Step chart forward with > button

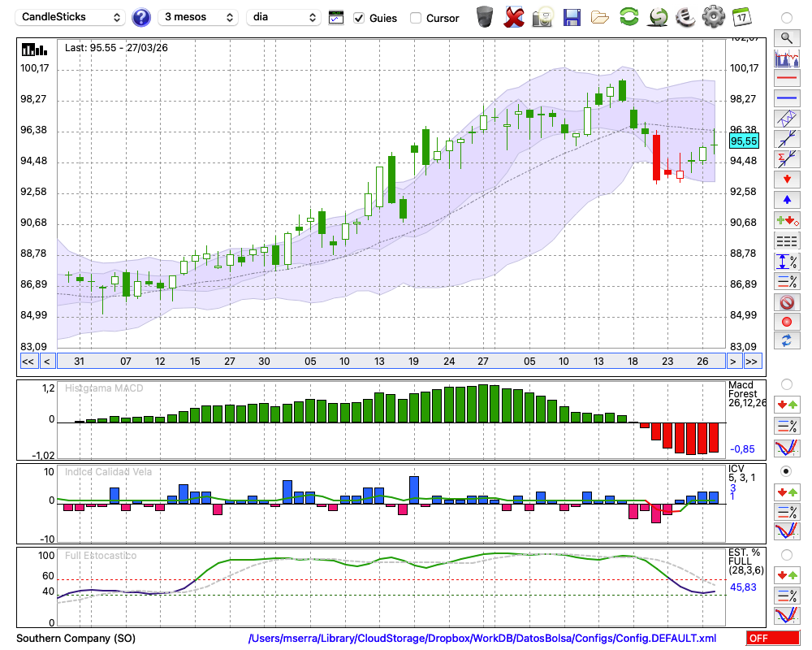(x=732, y=362)
